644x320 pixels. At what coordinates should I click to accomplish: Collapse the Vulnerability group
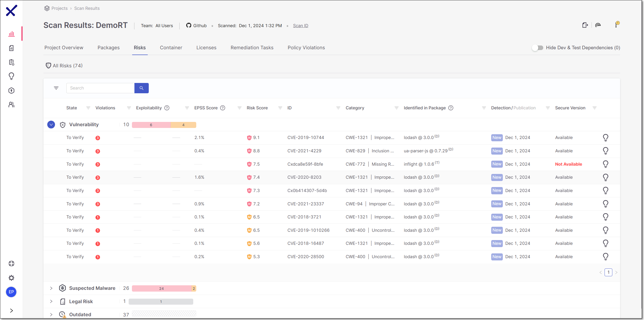click(51, 125)
